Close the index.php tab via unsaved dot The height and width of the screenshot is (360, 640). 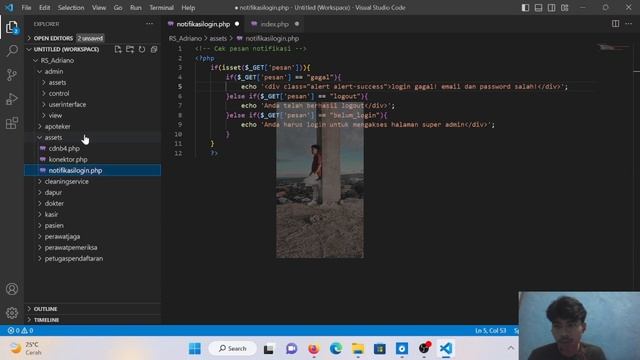click(x=297, y=24)
